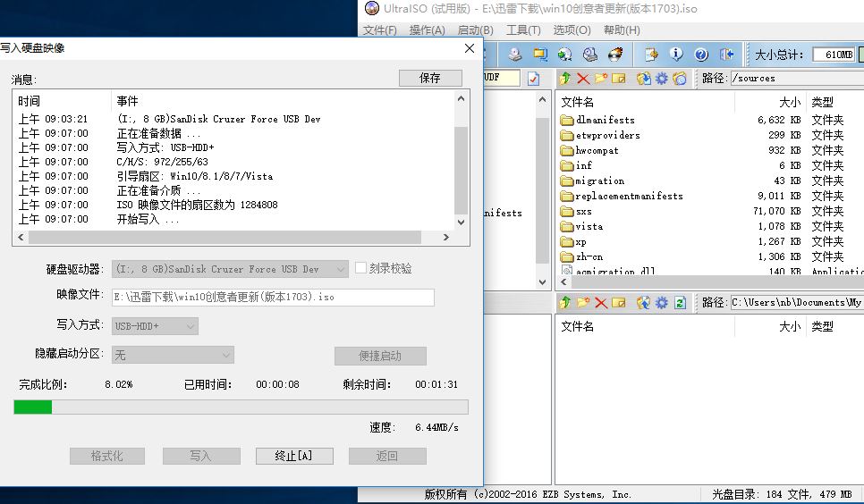Screen dimensions: 864x504
Task: Click the Compress ISO toolbar icon
Action: coord(540,54)
